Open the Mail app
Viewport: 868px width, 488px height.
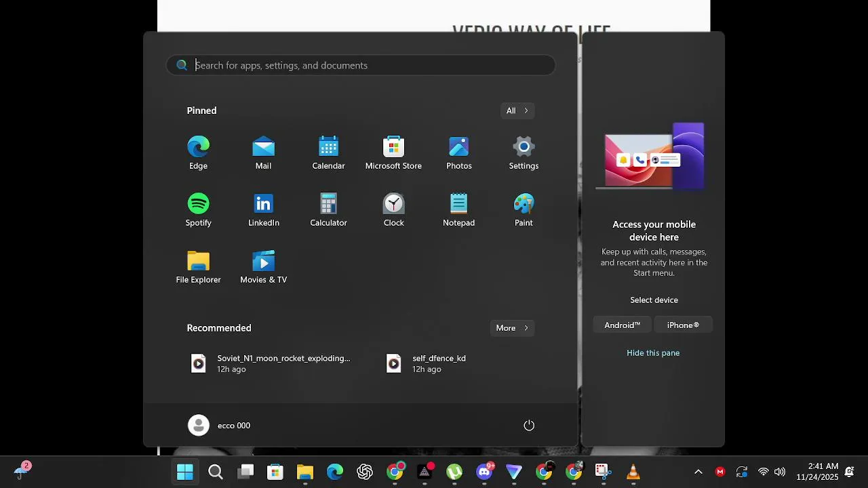coord(263,153)
